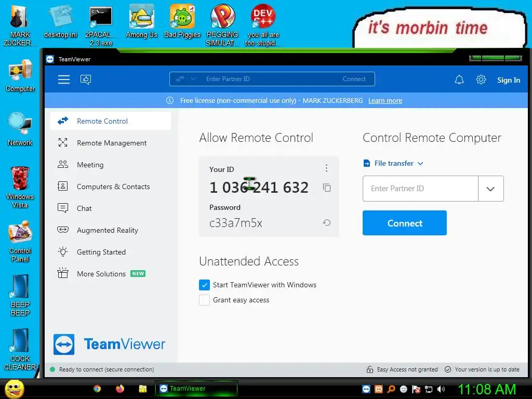The width and height of the screenshot is (532, 399).
Task: Select the Control Panel desktop icon
Action: click(20, 241)
